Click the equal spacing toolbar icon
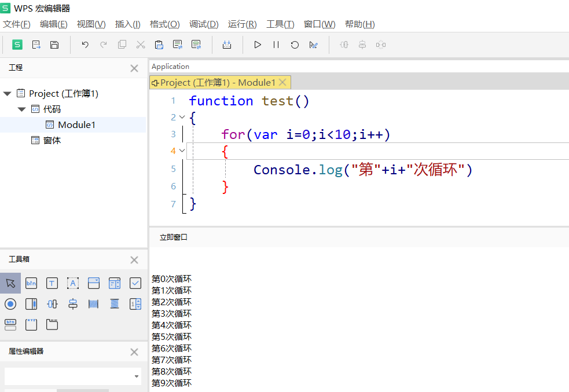 coord(381,45)
